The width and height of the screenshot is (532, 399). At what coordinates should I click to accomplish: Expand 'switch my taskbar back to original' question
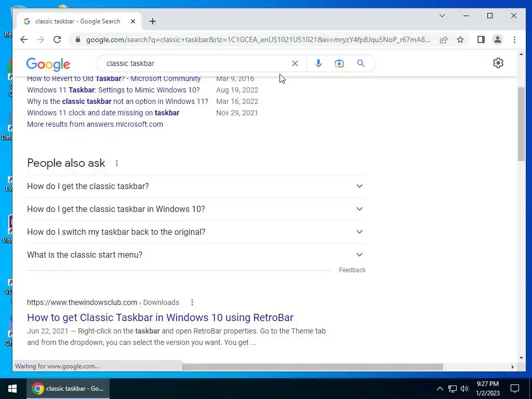(196, 232)
